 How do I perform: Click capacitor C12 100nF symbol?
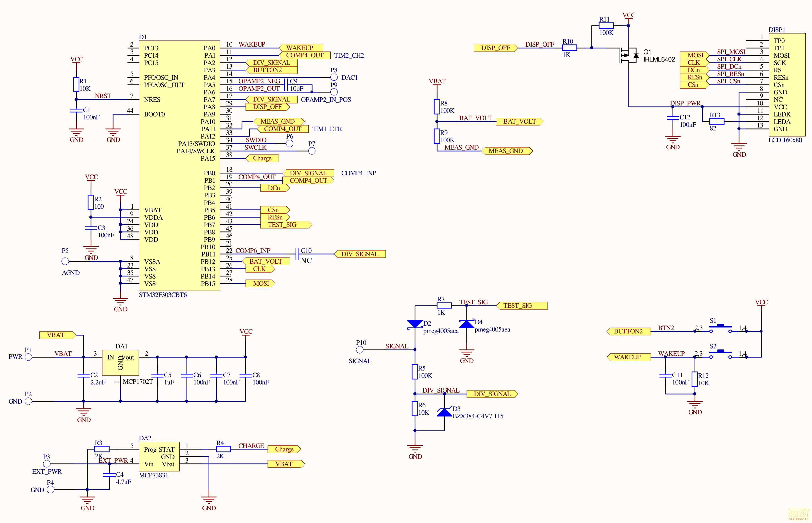(x=673, y=118)
